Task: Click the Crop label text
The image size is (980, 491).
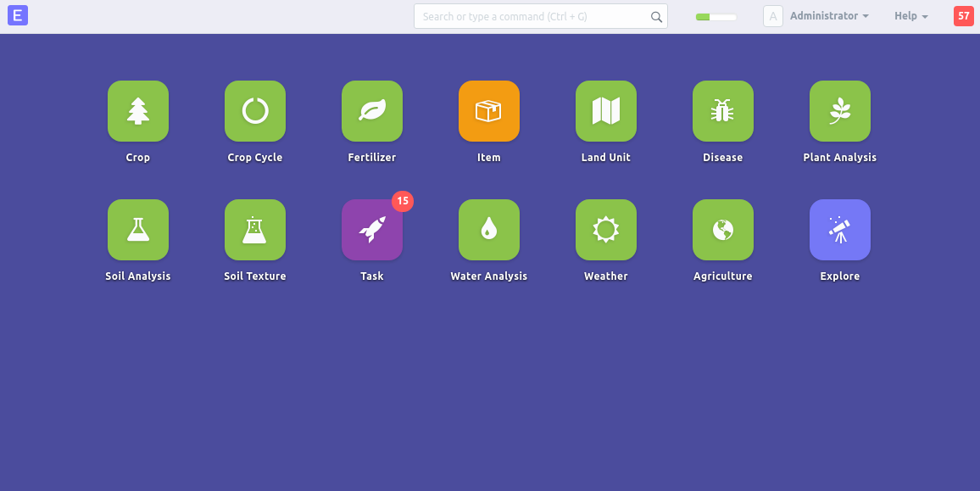Action: [x=138, y=158]
